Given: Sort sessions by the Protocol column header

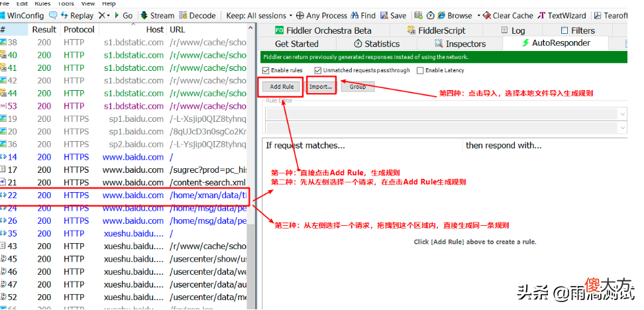Looking at the screenshot, I should coord(79,30).
